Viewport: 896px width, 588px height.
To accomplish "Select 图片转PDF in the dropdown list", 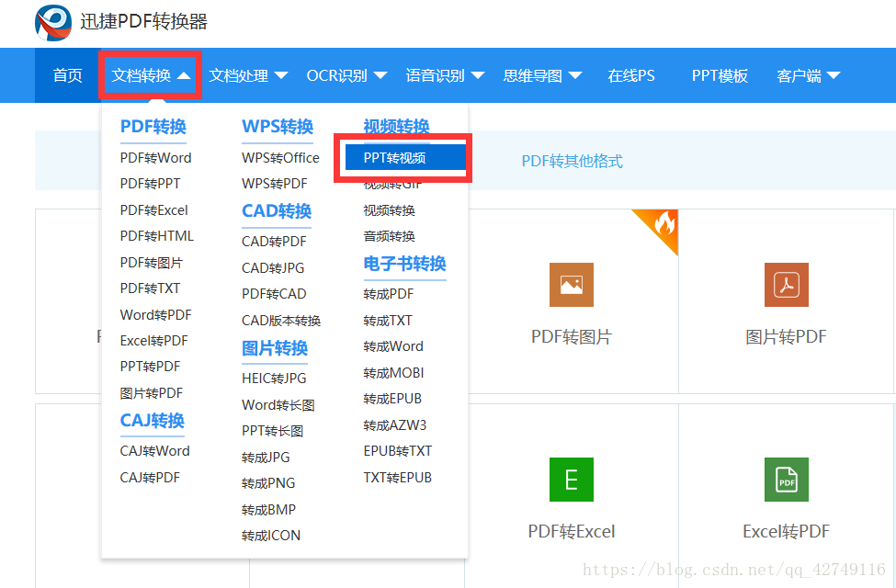I will coord(152,393).
